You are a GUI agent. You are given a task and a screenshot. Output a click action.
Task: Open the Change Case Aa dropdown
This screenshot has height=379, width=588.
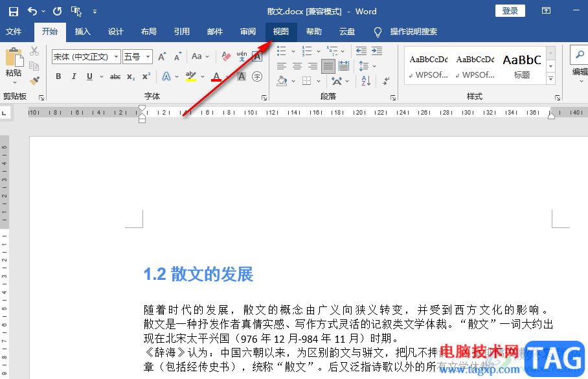click(200, 56)
